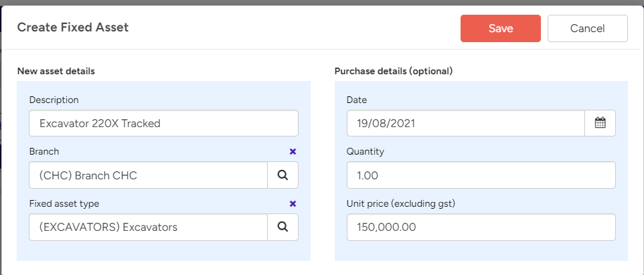Click the Create Fixed Asset title
Image resolution: width=644 pixels, height=275 pixels.
[73, 27]
